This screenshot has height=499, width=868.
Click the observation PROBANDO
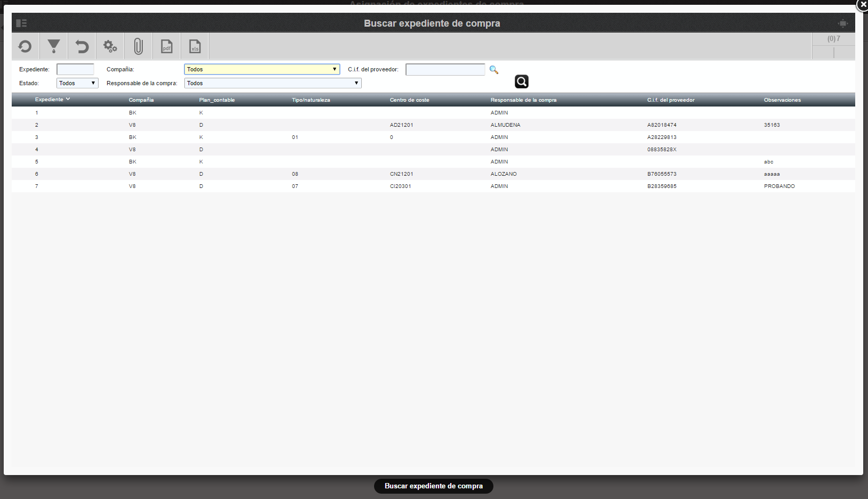(780, 186)
